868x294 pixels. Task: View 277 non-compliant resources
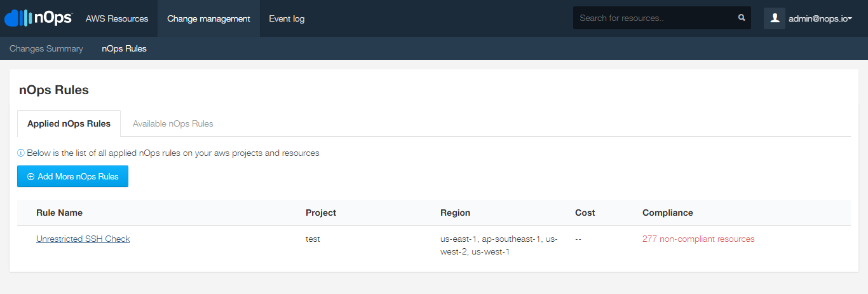click(x=698, y=239)
